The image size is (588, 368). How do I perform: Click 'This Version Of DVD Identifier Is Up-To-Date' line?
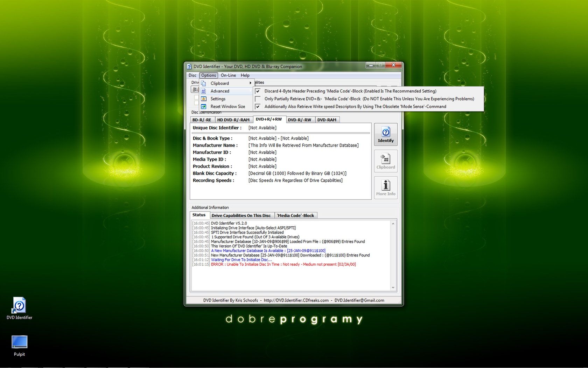pyautogui.click(x=239, y=246)
